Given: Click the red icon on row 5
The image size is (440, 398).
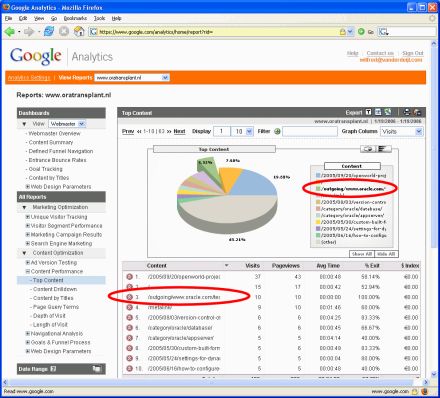Looking at the screenshot, I should (129, 318).
